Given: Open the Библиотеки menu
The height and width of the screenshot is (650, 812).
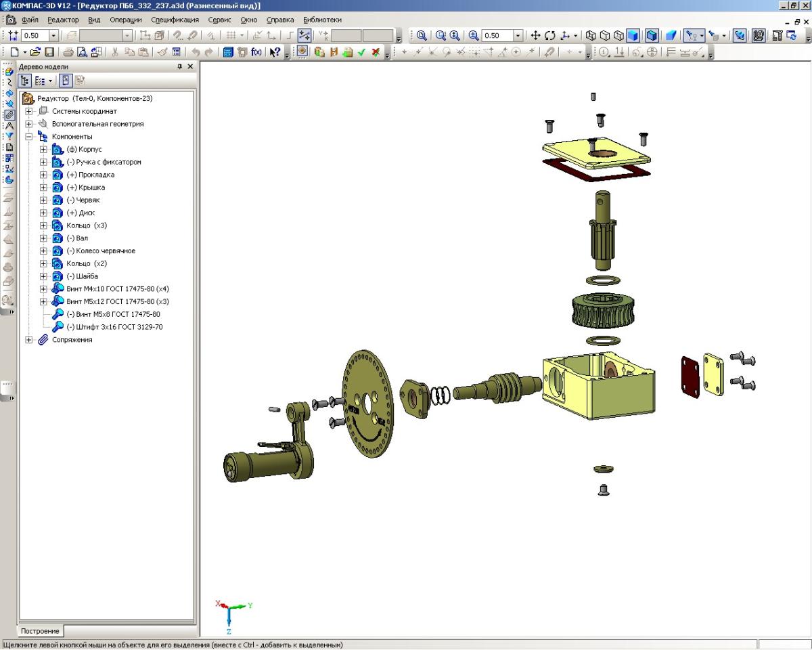Looking at the screenshot, I should coord(322,20).
